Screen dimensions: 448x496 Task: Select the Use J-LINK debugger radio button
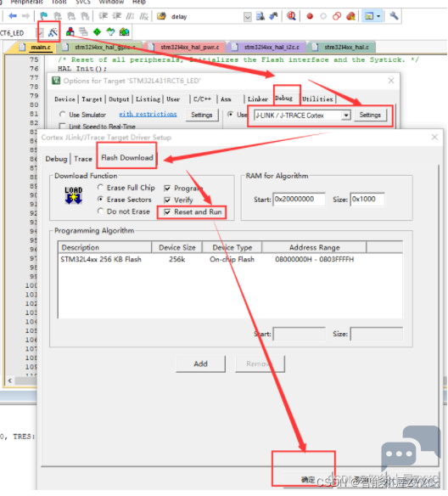point(231,115)
